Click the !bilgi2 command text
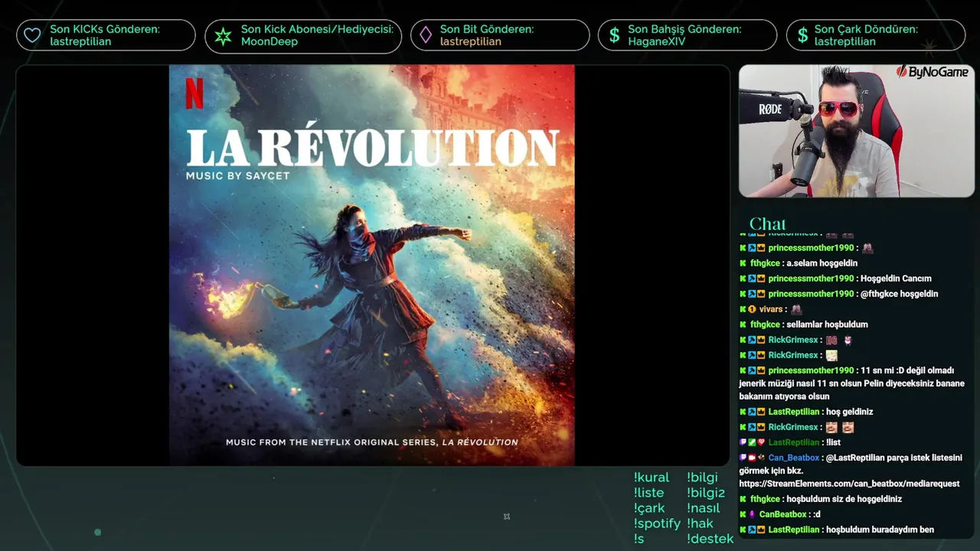 (706, 493)
